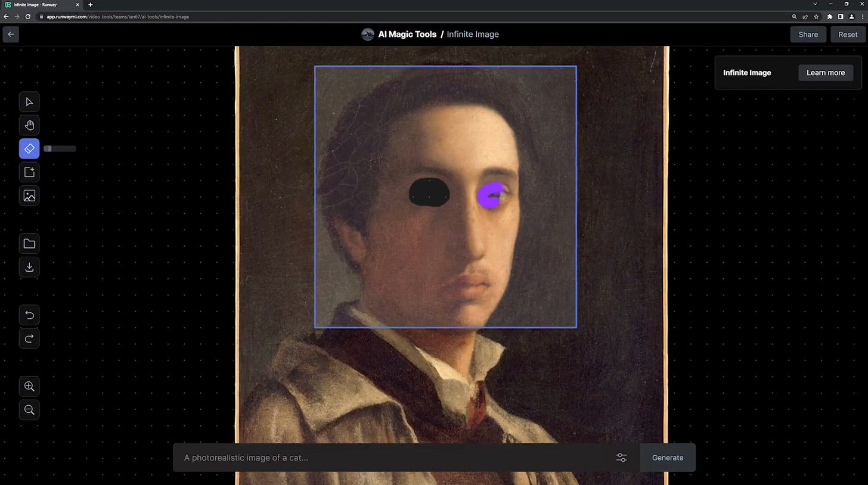Zoom out of the canvas
The width and height of the screenshot is (868, 485).
[29, 410]
